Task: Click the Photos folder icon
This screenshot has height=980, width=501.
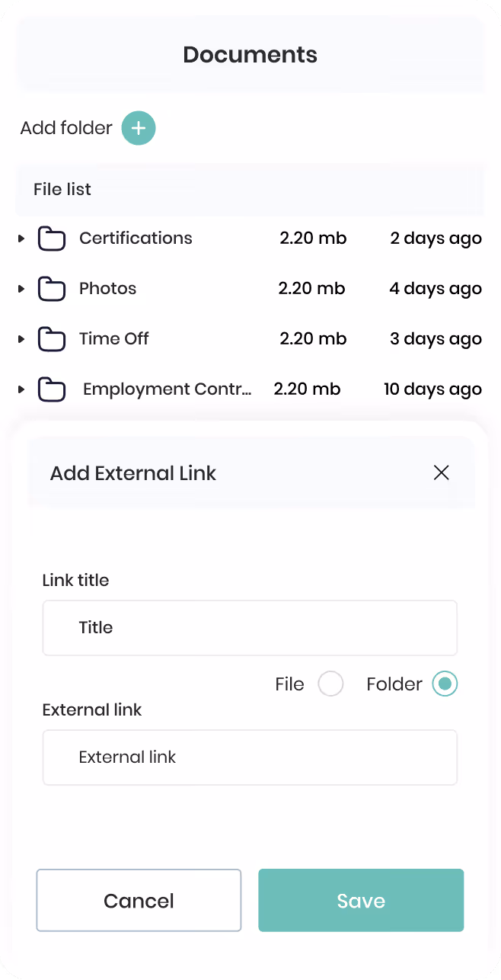Action: [x=52, y=289]
